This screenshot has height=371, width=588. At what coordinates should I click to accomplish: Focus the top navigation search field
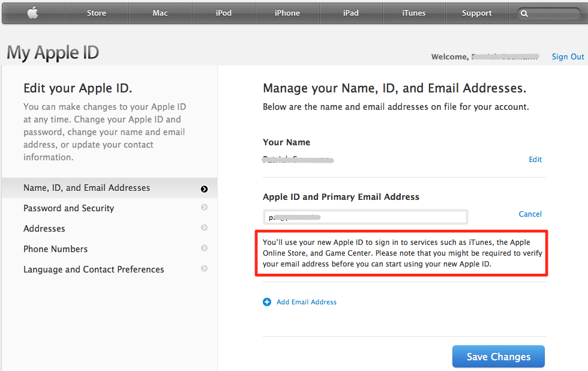550,13
